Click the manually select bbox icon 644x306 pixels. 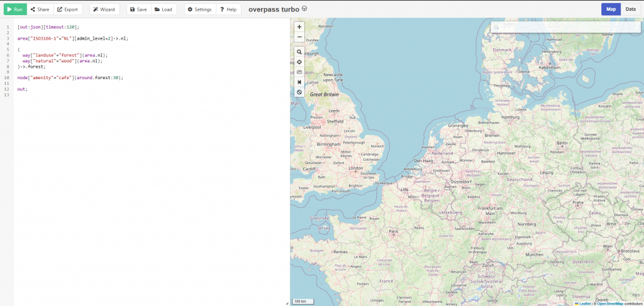click(299, 72)
